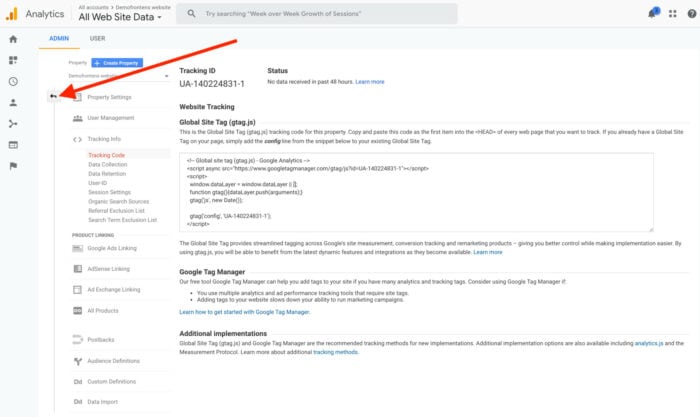This screenshot has height=417, width=700.
Task: Open Audience person icon in sidebar
Action: coord(13,103)
